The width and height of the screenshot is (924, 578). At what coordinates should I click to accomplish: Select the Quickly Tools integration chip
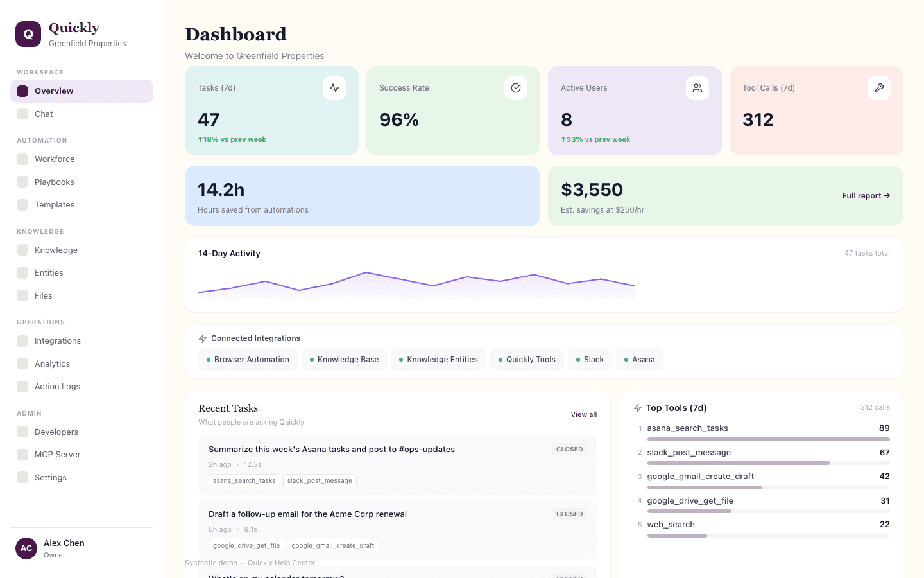(527, 360)
